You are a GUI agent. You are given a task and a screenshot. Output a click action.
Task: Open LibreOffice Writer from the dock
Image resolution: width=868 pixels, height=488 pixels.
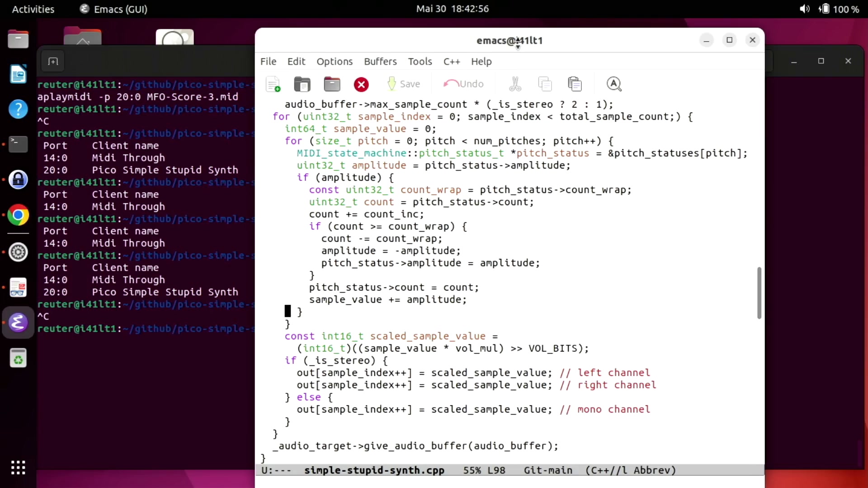(x=18, y=74)
